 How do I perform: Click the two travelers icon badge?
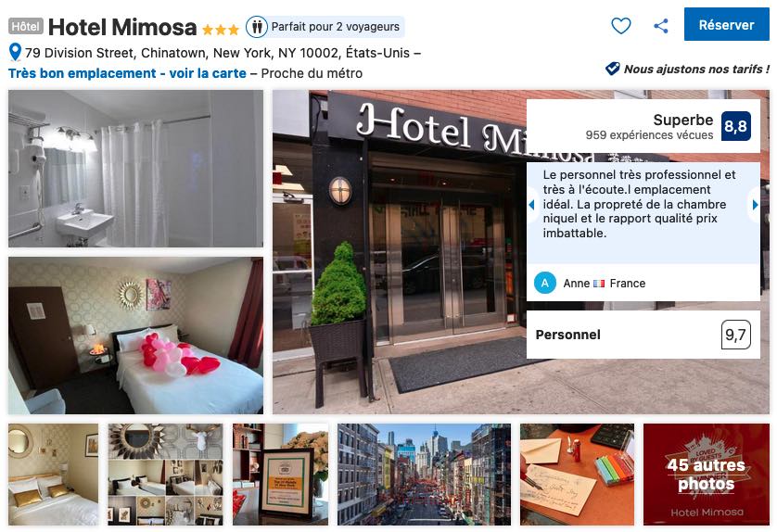[x=257, y=26]
